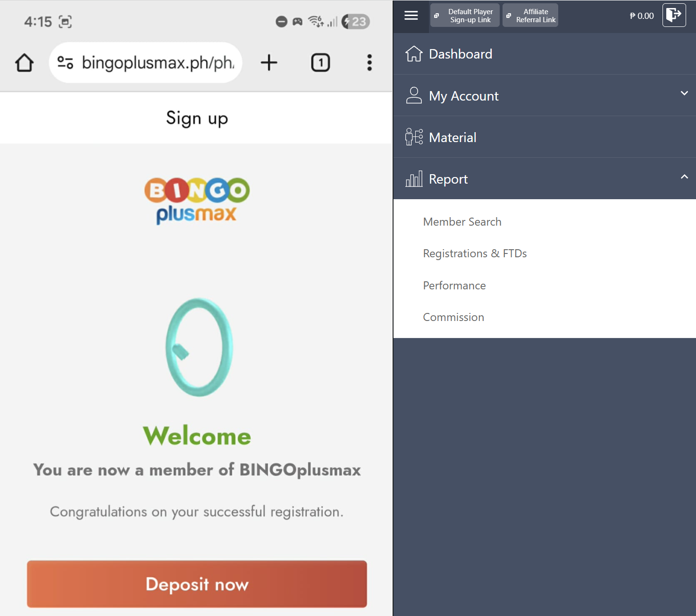Copy the Affiliate Referral Link

[x=530, y=16]
